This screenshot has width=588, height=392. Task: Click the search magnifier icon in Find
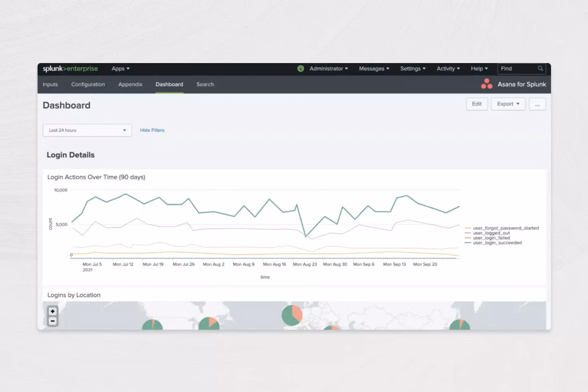point(540,69)
